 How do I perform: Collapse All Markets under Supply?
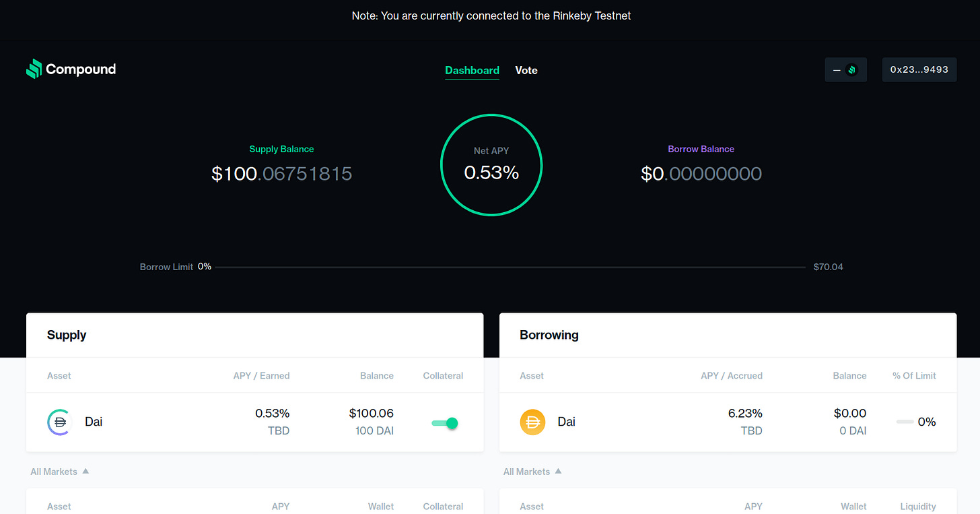coord(59,472)
